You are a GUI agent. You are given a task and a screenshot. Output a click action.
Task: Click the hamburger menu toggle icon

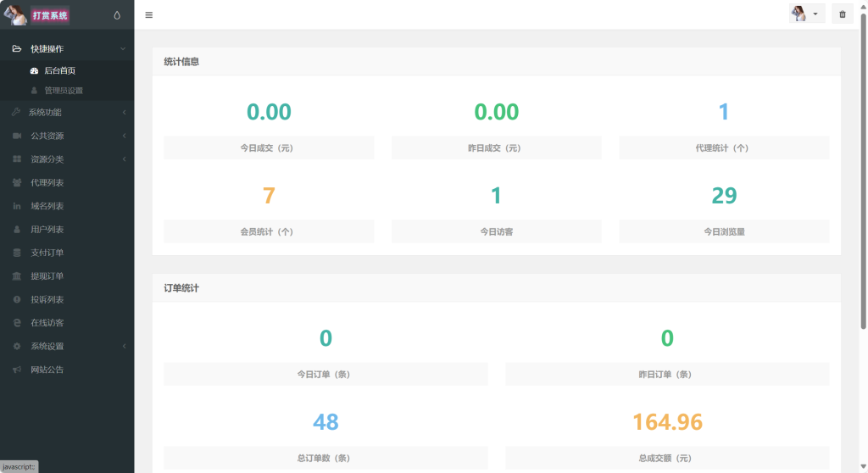tap(149, 14)
